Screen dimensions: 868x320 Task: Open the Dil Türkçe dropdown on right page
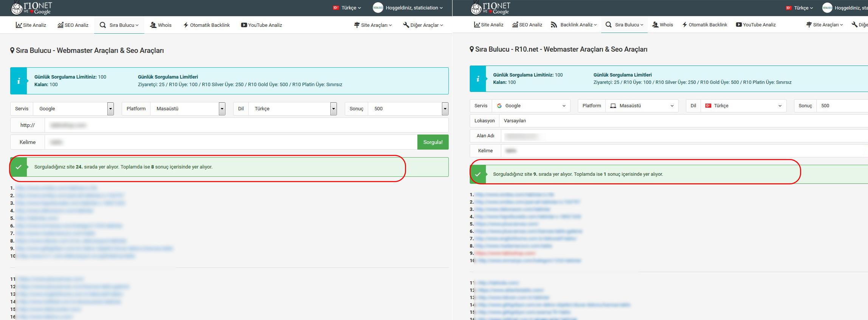(x=743, y=106)
